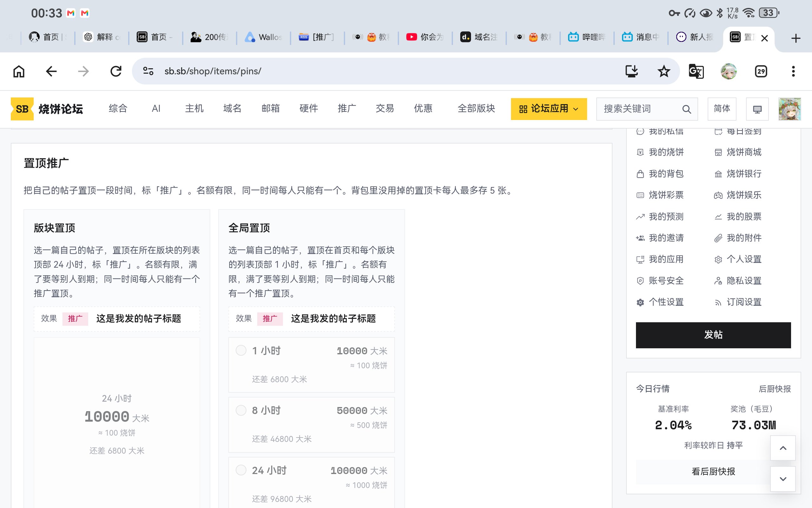This screenshot has height=508, width=812.
Task: Click the address bar URL sb.sb/shop/items/pins/
Action: coord(213,71)
